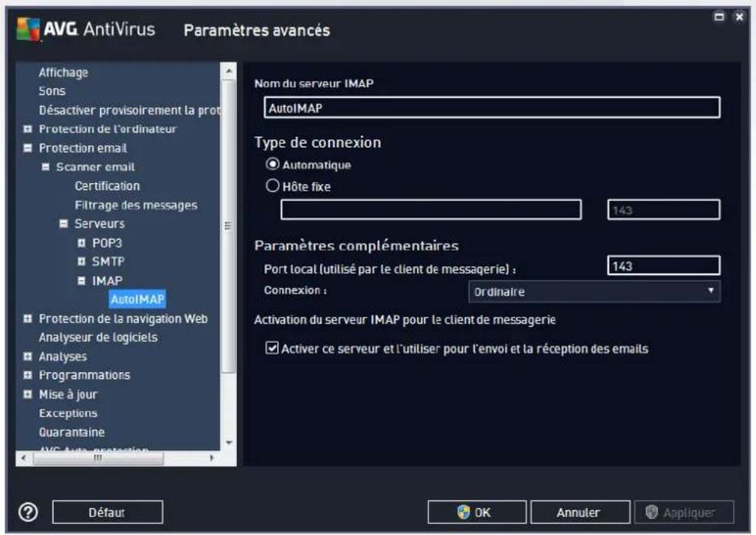Click the Hôte fixe port field

point(664,209)
